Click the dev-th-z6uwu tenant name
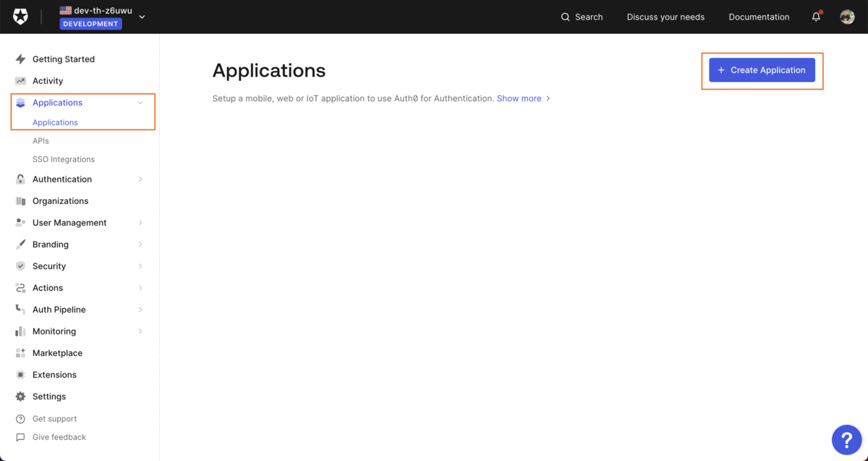This screenshot has height=461, width=868. (x=103, y=10)
